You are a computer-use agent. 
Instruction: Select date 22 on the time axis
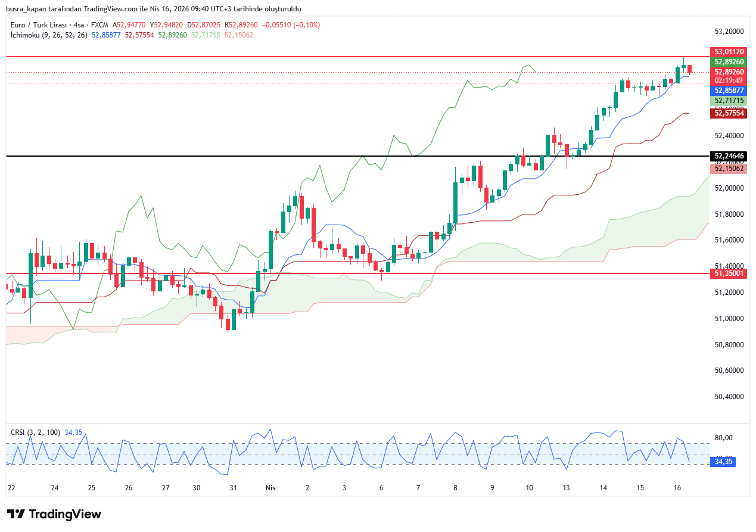pyautogui.click(x=11, y=488)
